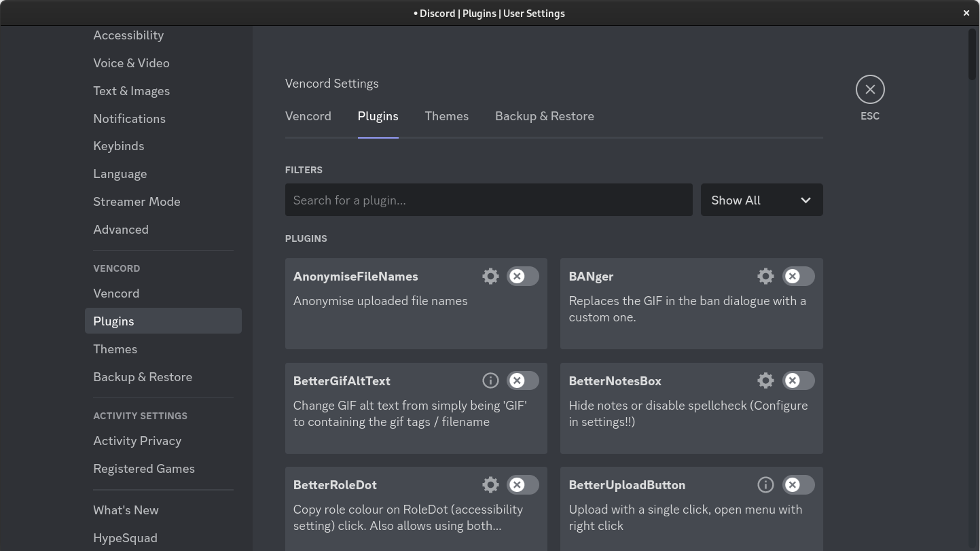
Task: Enable the BANger plugin toggle
Action: [798, 276]
